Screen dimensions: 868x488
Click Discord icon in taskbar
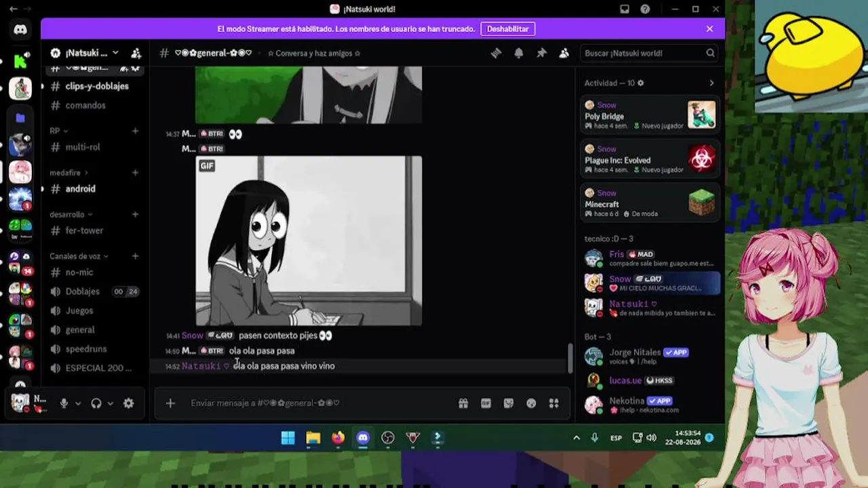click(363, 438)
